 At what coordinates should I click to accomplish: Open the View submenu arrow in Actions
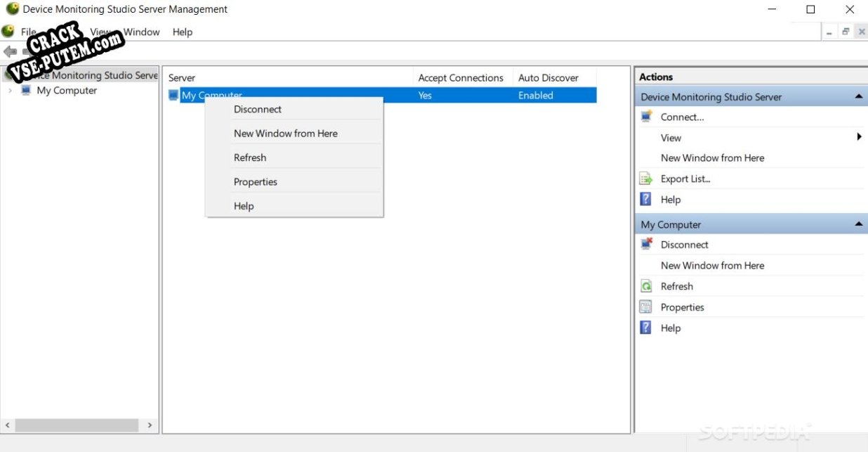coord(859,137)
